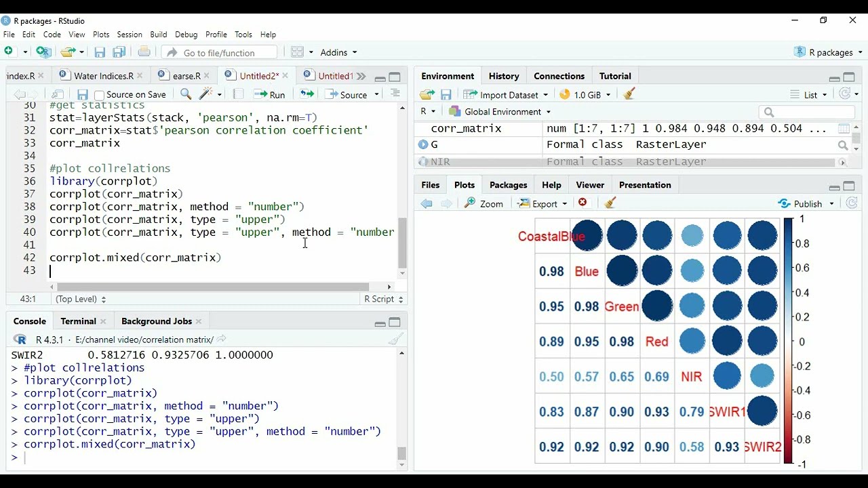Clear the console broom icon
Viewport: 868px width, 488px height.
pyautogui.click(x=397, y=340)
